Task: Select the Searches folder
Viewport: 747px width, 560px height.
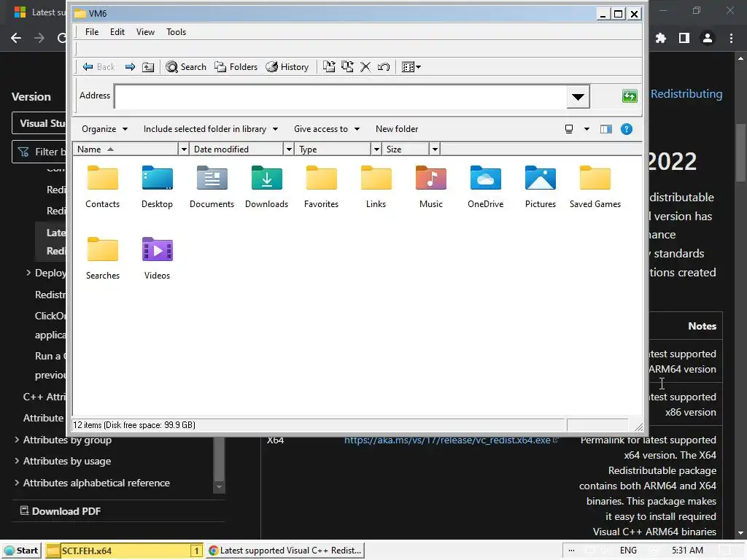Action: (102, 259)
